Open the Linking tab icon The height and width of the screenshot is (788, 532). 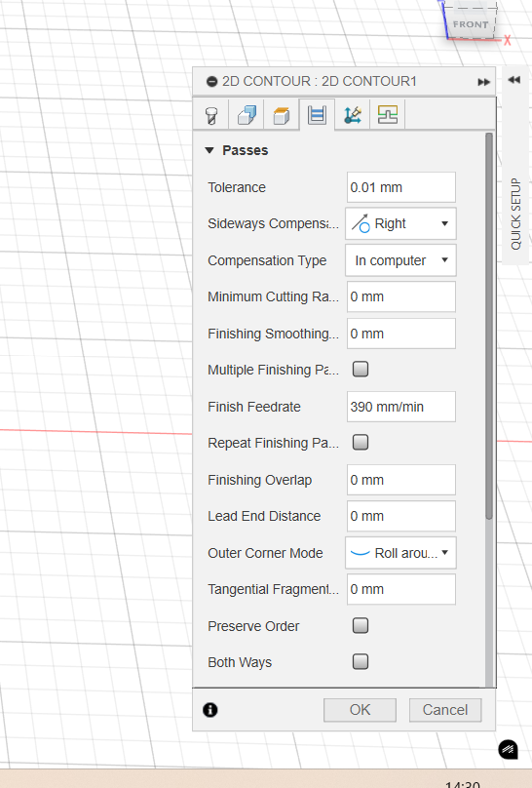pyautogui.click(x=353, y=115)
